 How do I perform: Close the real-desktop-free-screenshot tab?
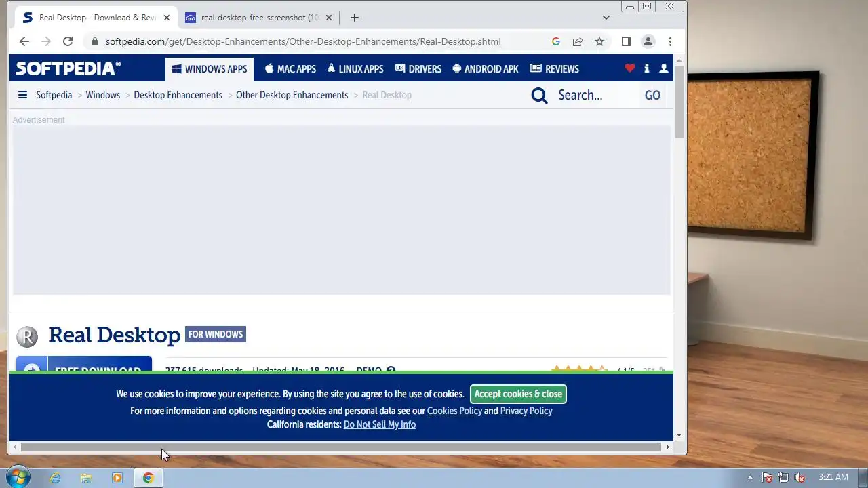coord(328,18)
